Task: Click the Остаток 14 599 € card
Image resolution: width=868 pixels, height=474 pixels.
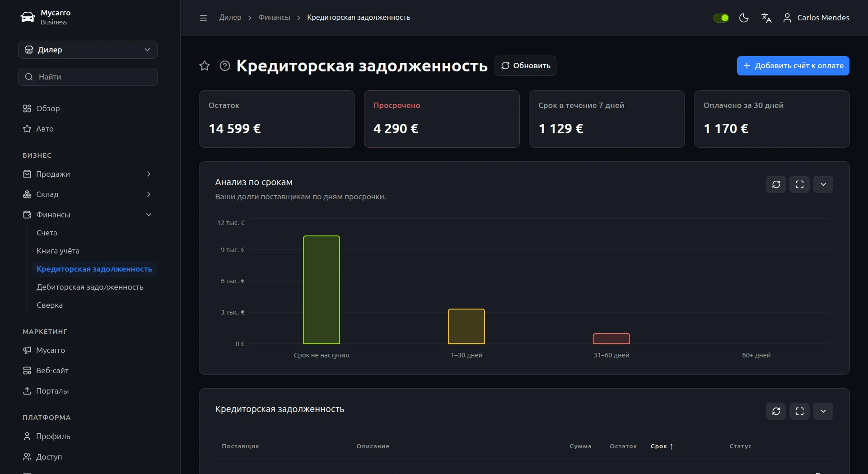Action: (x=277, y=119)
